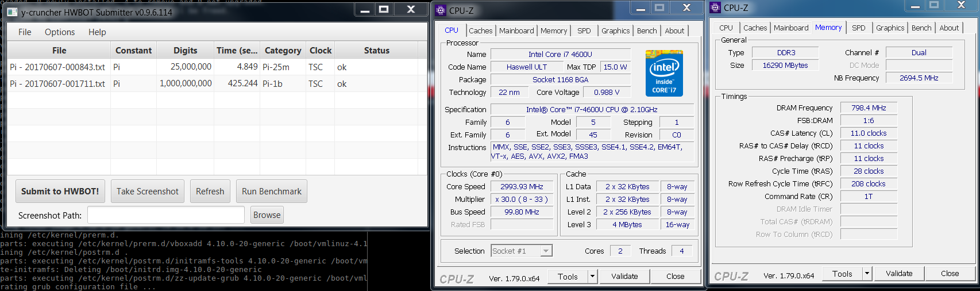Close the CPU-Z Memory window
Image resolution: width=980 pixels, height=291 pixels.
[x=961, y=5]
